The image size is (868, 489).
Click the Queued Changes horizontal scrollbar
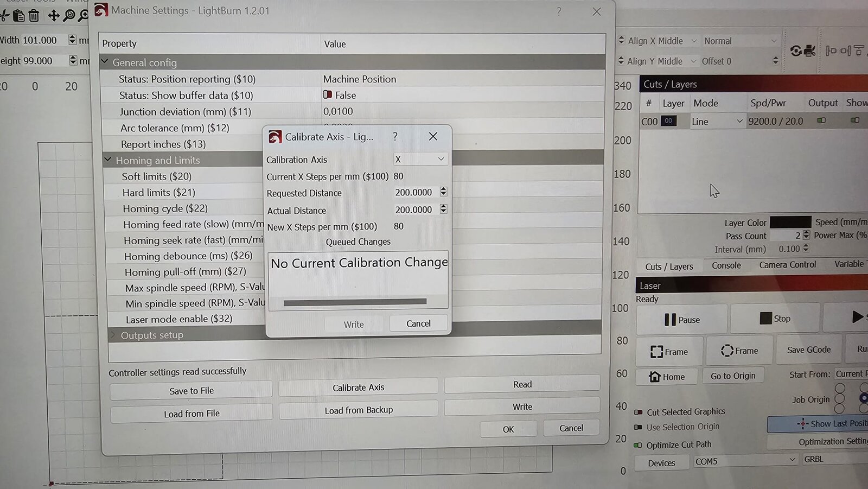pyautogui.click(x=355, y=302)
